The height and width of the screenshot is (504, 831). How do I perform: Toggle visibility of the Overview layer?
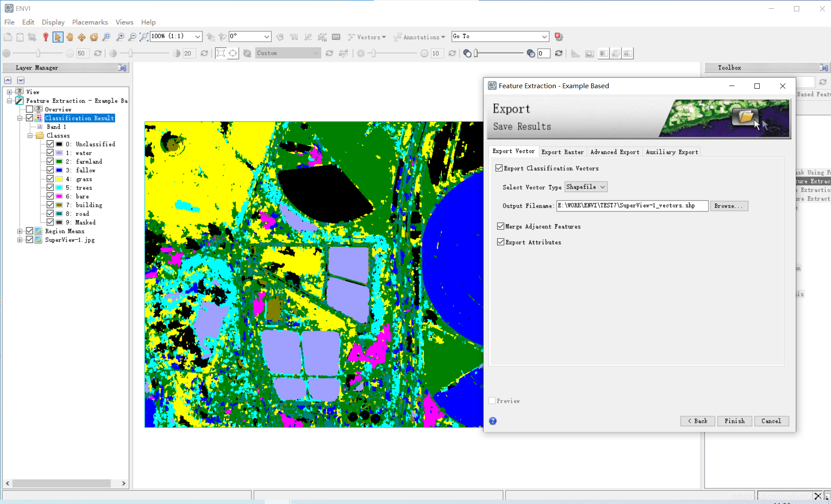[x=30, y=109]
